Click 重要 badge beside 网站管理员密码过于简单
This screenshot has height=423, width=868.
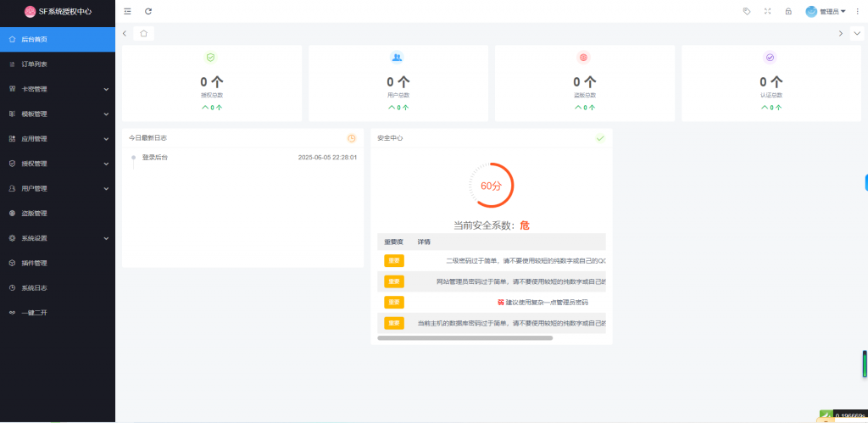(x=394, y=281)
